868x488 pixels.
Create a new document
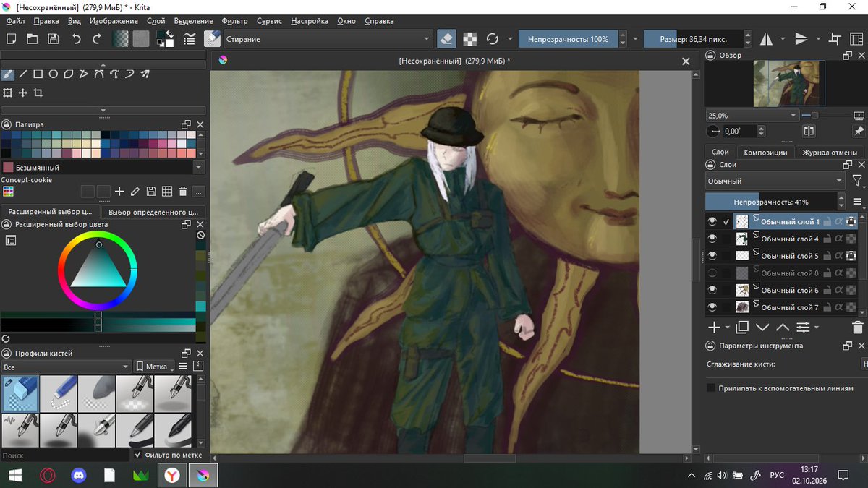tap(12, 39)
